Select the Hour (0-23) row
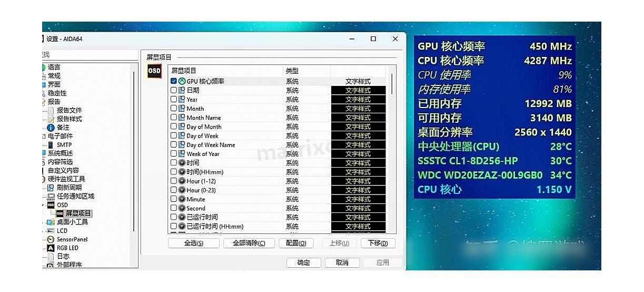 coord(278,190)
